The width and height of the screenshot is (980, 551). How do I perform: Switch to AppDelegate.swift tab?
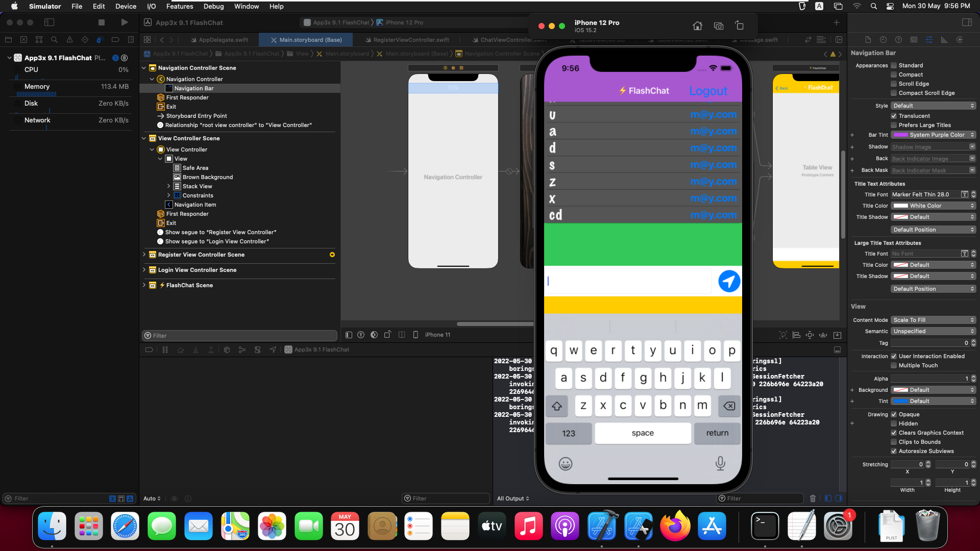223,40
